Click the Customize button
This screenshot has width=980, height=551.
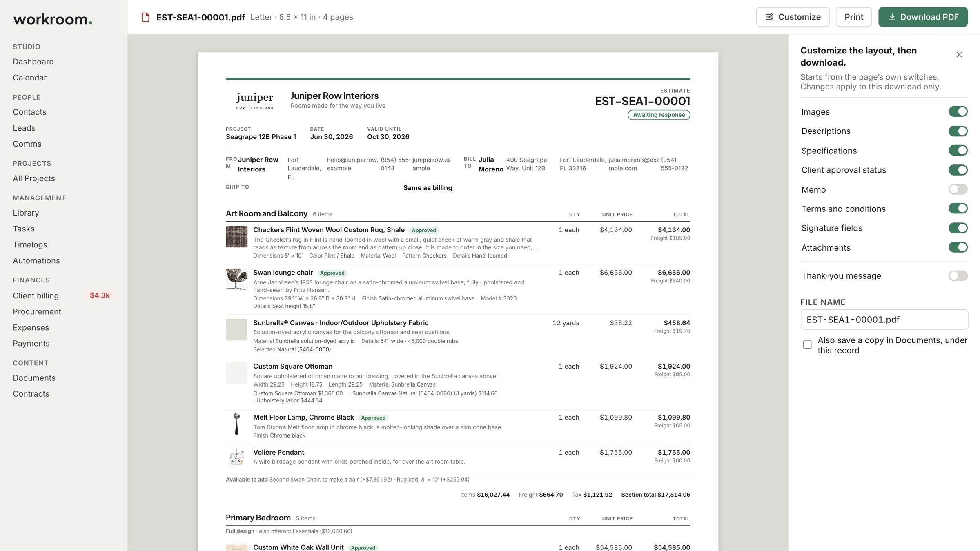tap(793, 17)
